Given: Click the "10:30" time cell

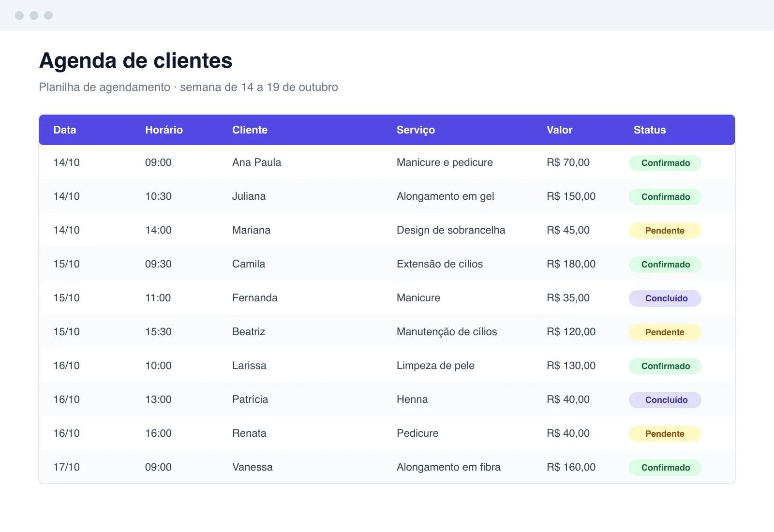Looking at the screenshot, I should click(158, 196).
